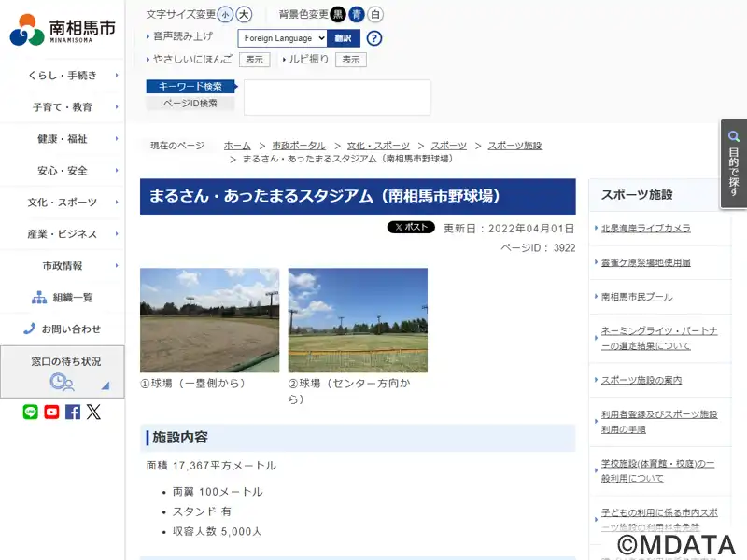747x560 pixels.
Task: Open the YouTube channel icon
Action: pyautogui.click(x=51, y=412)
